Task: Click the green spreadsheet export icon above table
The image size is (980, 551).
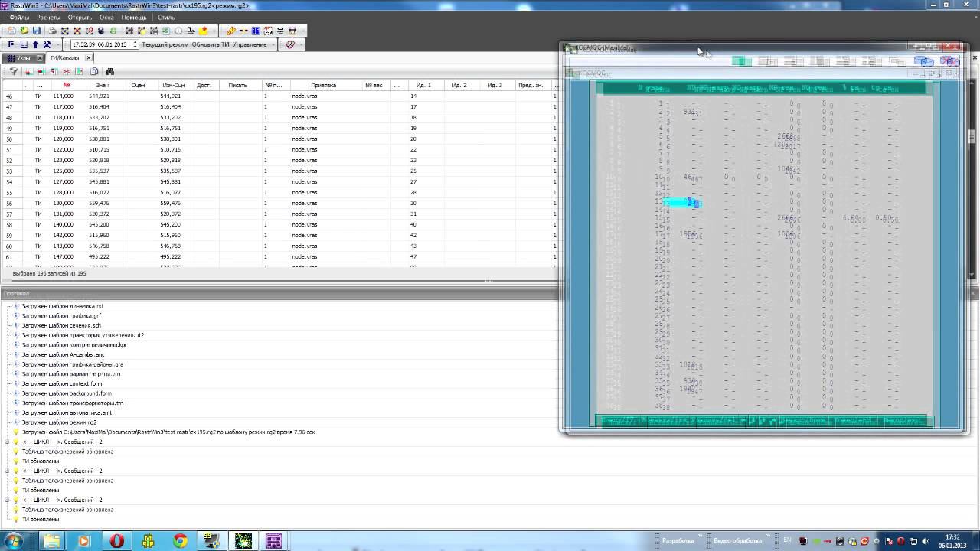Action: pyautogui.click(x=79, y=71)
